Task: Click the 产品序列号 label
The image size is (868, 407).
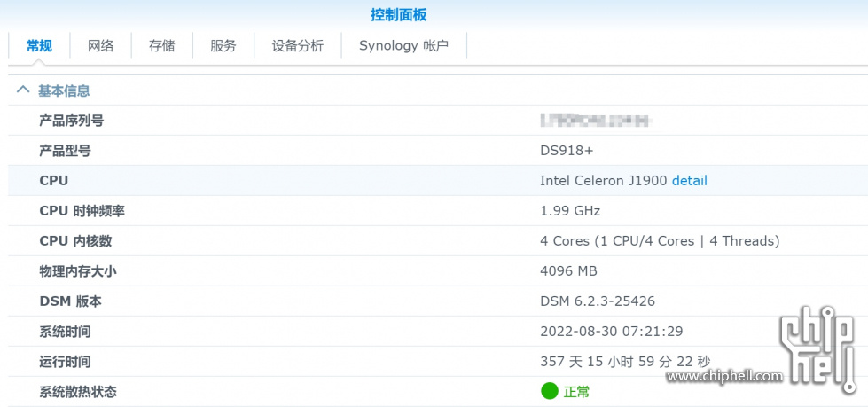Action: [72, 121]
